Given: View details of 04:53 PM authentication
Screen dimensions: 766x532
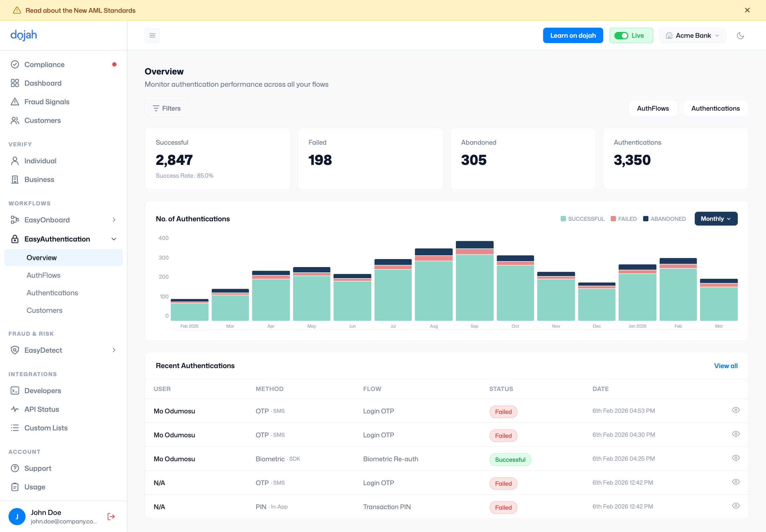Looking at the screenshot, I should pos(736,410).
